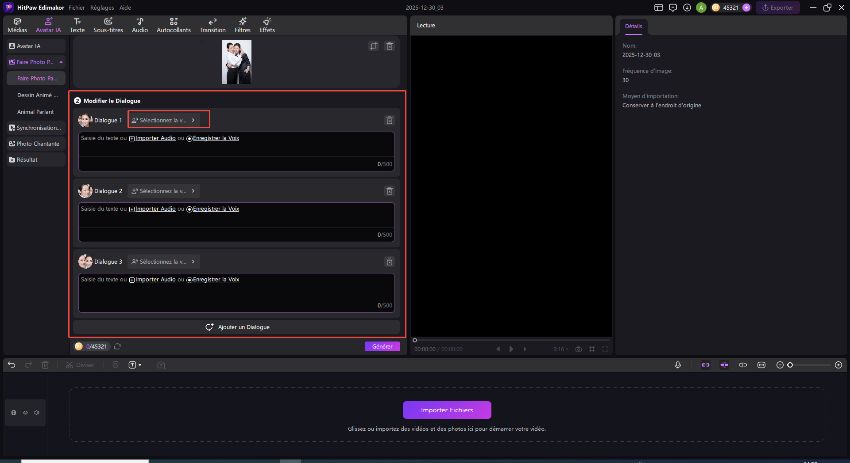Open the Transition effects panel
The height and width of the screenshot is (463, 850).
[x=212, y=25]
